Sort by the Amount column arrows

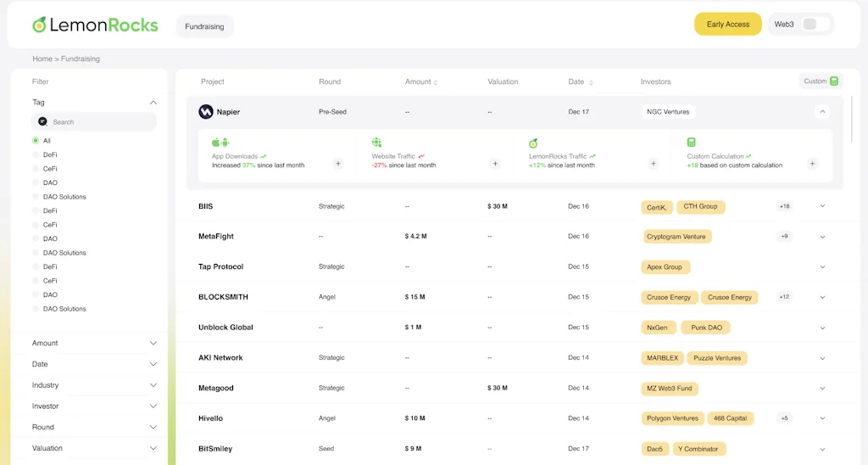436,82
